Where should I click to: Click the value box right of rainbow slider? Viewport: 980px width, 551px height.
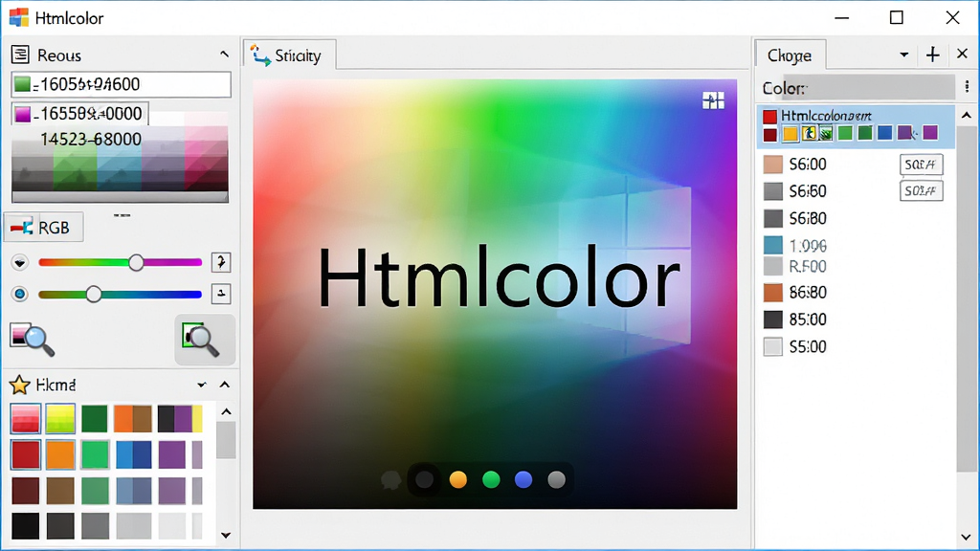[x=221, y=262]
